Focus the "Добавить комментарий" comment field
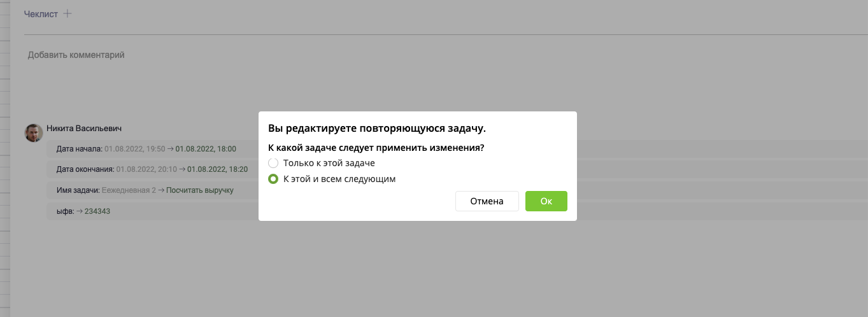The height and width of the screenshot is (317, 868). [x=76, y=55]
